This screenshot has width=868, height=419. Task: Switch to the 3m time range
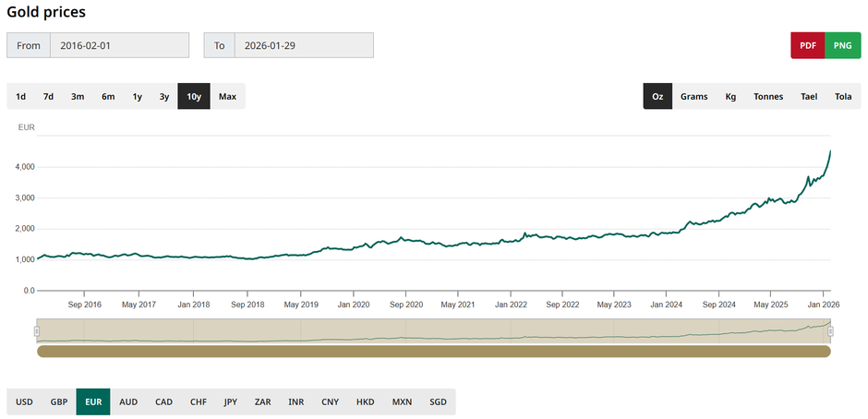click(78, 97)
